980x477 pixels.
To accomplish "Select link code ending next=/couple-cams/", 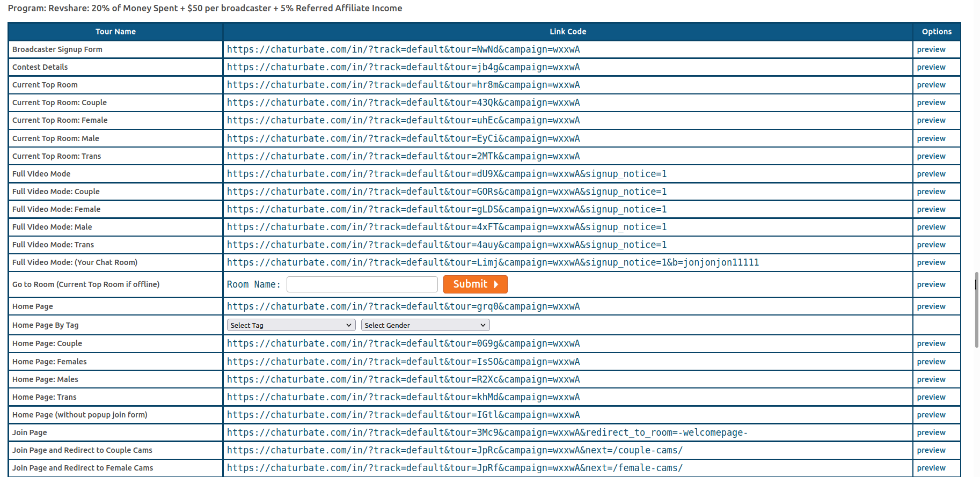I will point(455,450).
